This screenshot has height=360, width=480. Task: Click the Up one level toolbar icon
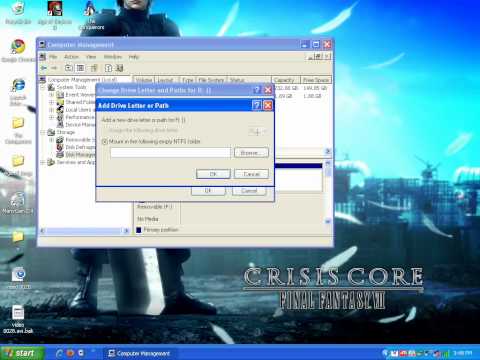pyautogui.click(x=69, y=68)
